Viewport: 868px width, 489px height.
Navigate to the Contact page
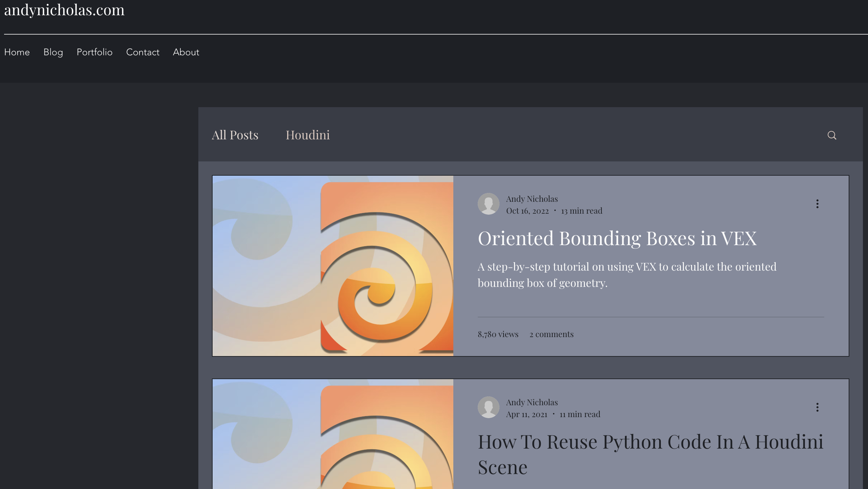point(143,52)
